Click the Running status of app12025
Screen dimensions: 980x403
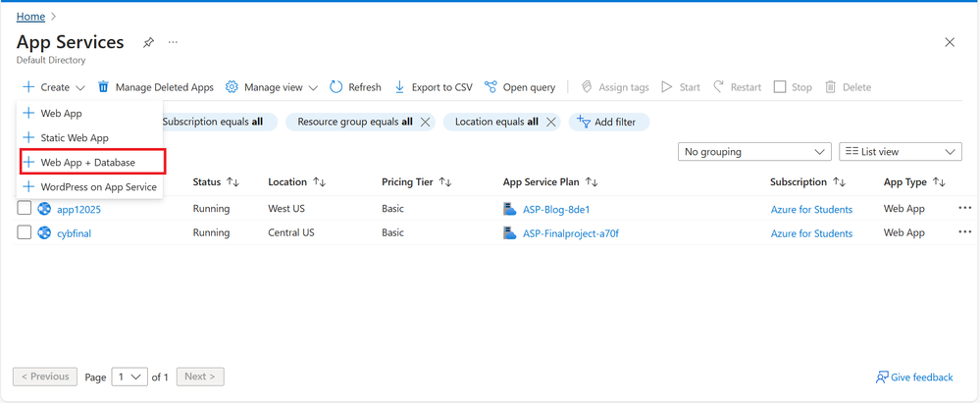pyautogui.click(x=211, y=209)
